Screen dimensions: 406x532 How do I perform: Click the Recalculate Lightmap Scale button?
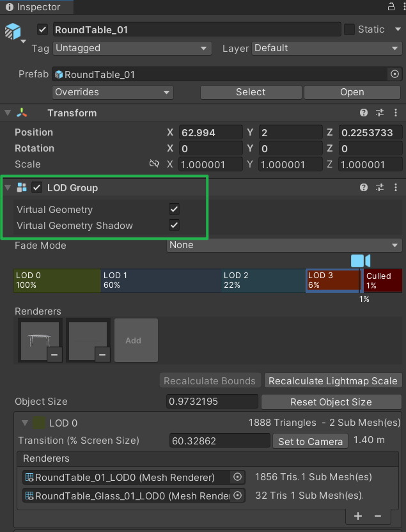pyautogui.click(x=332, y=381)
